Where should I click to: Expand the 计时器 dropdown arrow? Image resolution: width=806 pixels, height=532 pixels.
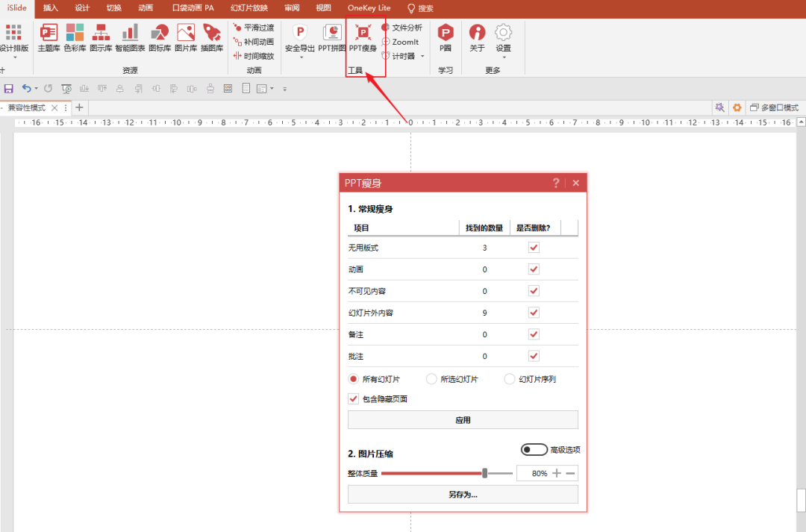(422, 56)
